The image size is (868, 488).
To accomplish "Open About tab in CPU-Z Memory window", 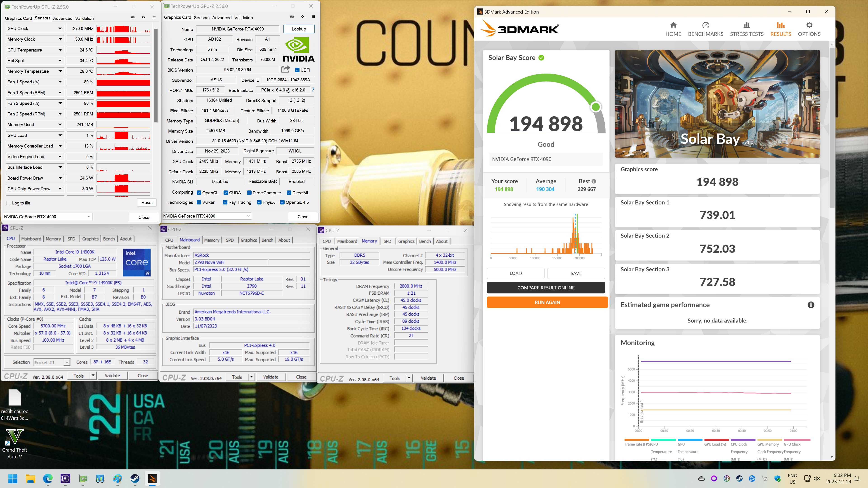I will coord(442,241).
